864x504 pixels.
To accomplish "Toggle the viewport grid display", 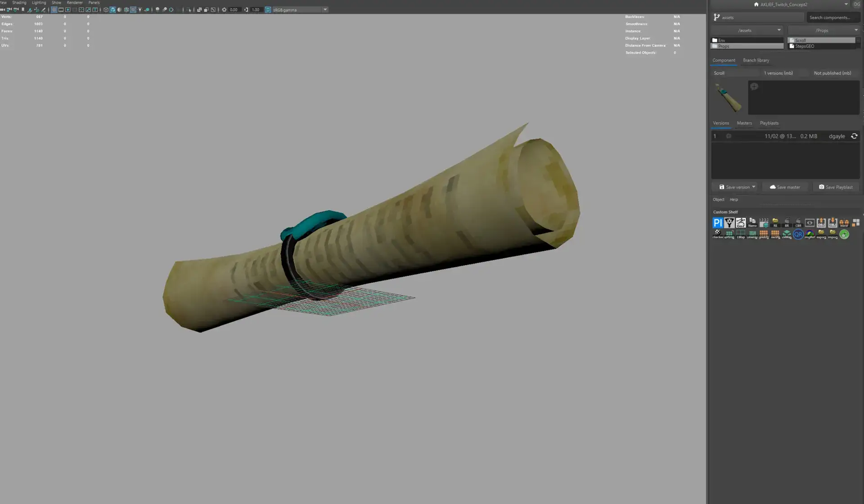I will tap(54, 9).
